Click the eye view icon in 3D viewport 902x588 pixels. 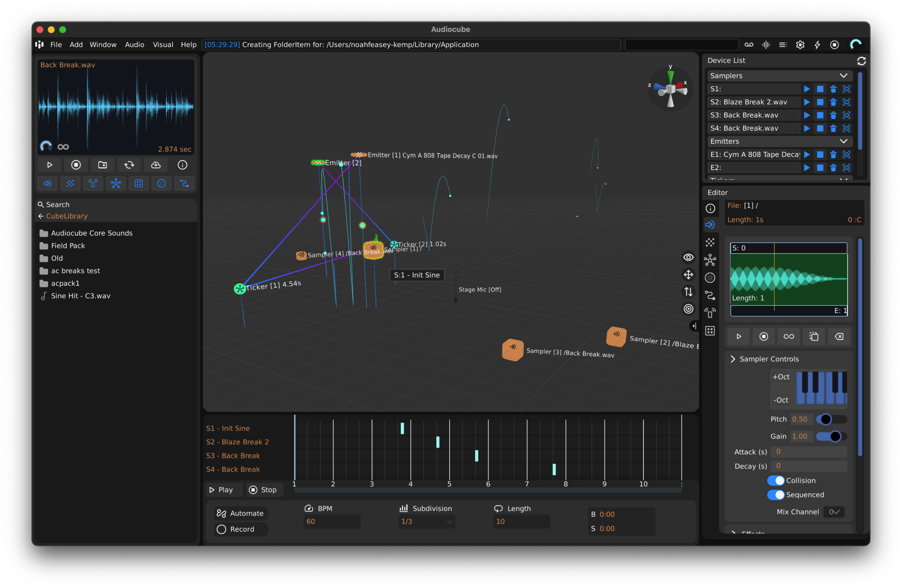688,257
